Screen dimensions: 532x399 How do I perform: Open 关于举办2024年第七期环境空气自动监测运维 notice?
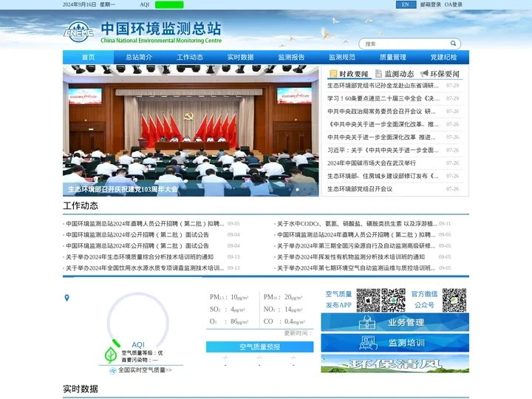click(x=356, y=268)
